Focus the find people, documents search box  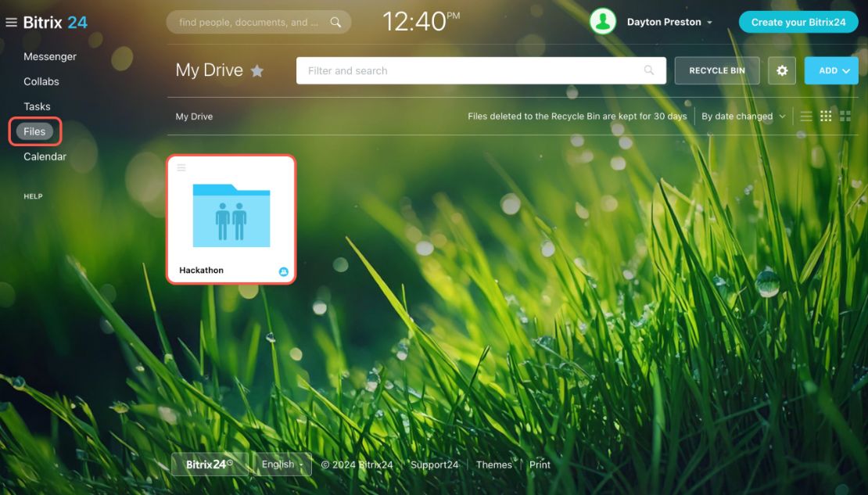(x=259, y=22)
